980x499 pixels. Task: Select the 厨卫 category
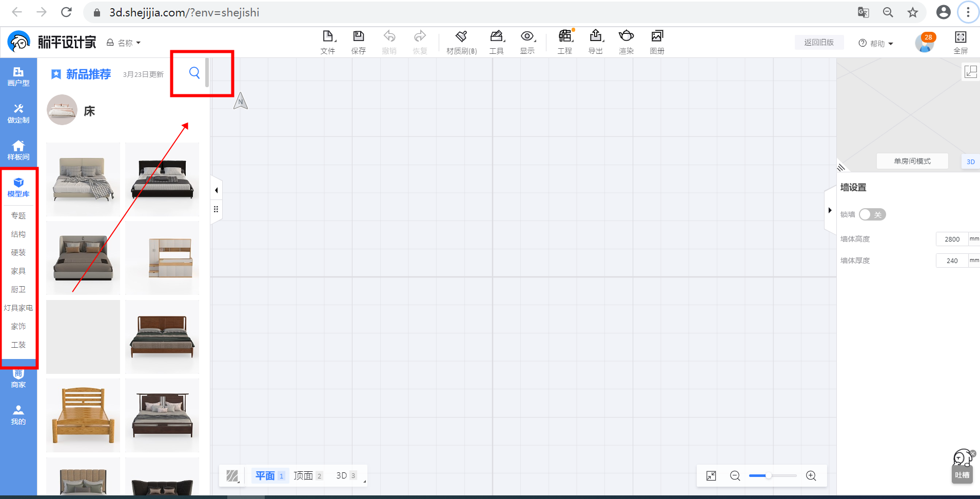click(18, 289)
